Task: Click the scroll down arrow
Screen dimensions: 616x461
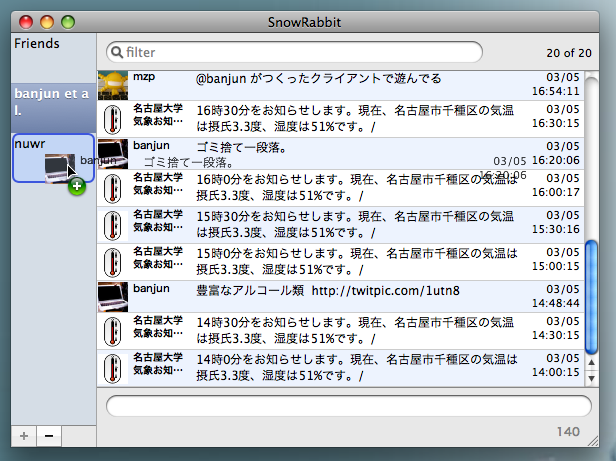Action: (x=591, y=378)
